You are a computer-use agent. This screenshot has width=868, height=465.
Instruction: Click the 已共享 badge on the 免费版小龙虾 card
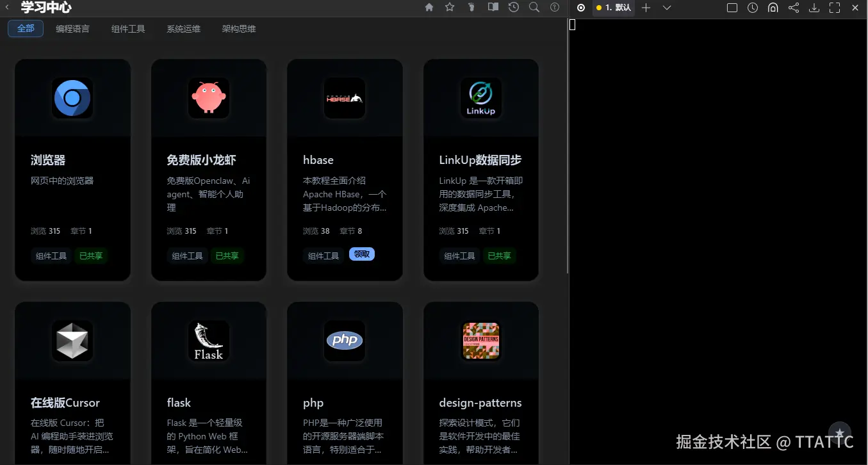point(227,256)
